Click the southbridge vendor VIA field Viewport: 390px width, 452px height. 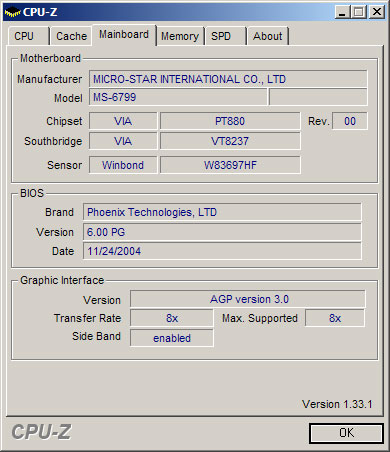[x=123, y=141]
